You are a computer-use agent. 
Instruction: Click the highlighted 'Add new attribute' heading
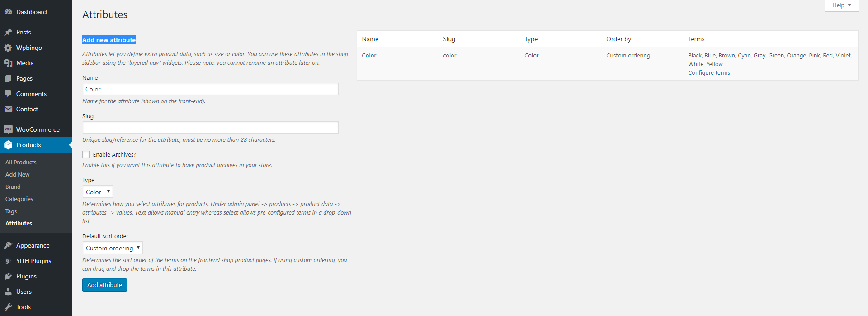point(109,40)
